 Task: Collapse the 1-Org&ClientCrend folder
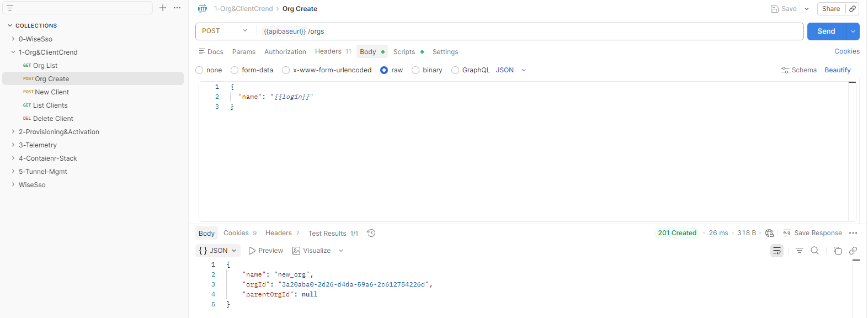tap(13, 52)
